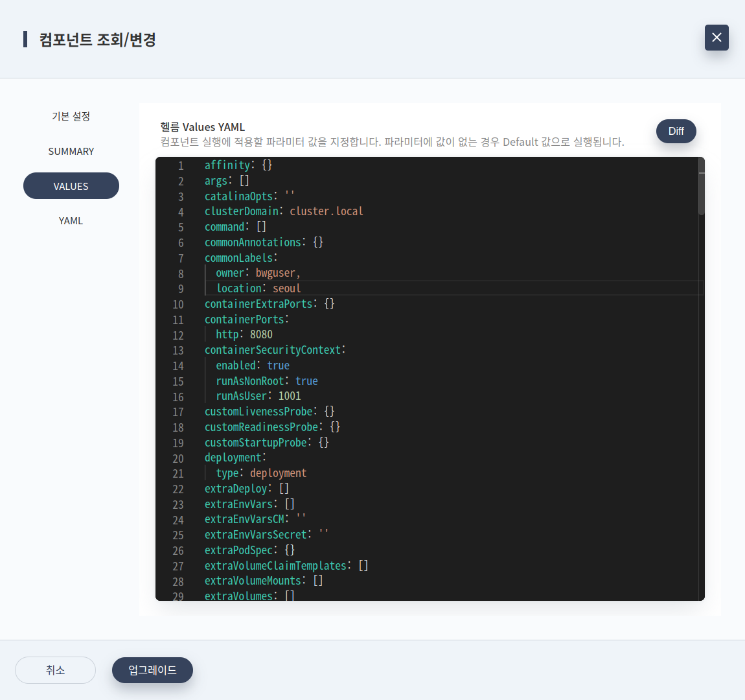
Task: Click the 'command: []' line
Action: (235, 227)
